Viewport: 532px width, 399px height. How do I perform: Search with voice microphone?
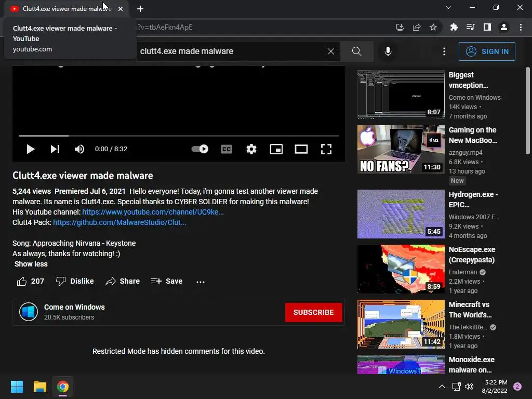coord(388,51)
